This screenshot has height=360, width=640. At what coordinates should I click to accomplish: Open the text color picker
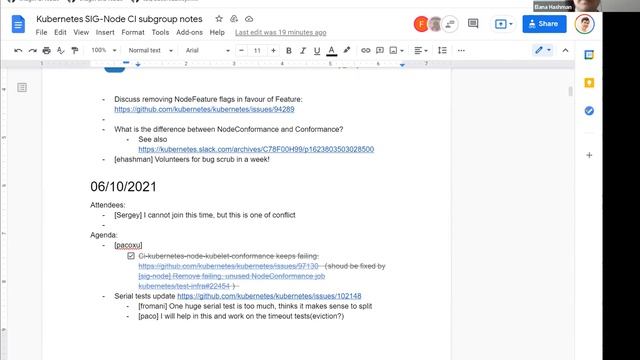tap(331, 51)
